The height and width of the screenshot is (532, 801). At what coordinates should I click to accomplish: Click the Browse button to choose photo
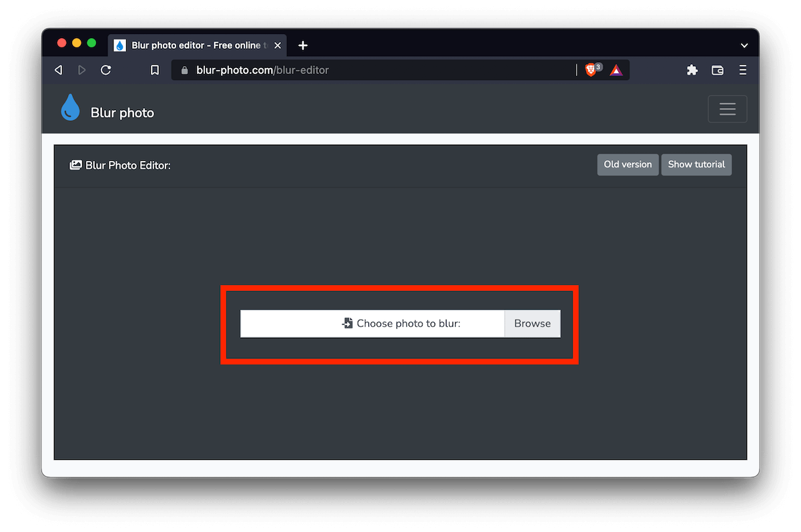532,324
